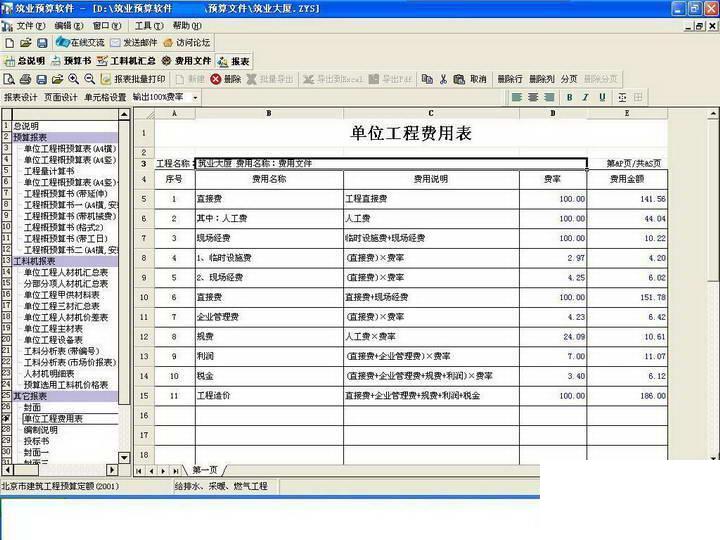This screenshot has width=720, height=540.
Task: Open 文件 menu
Action: [x=30, y=26]
